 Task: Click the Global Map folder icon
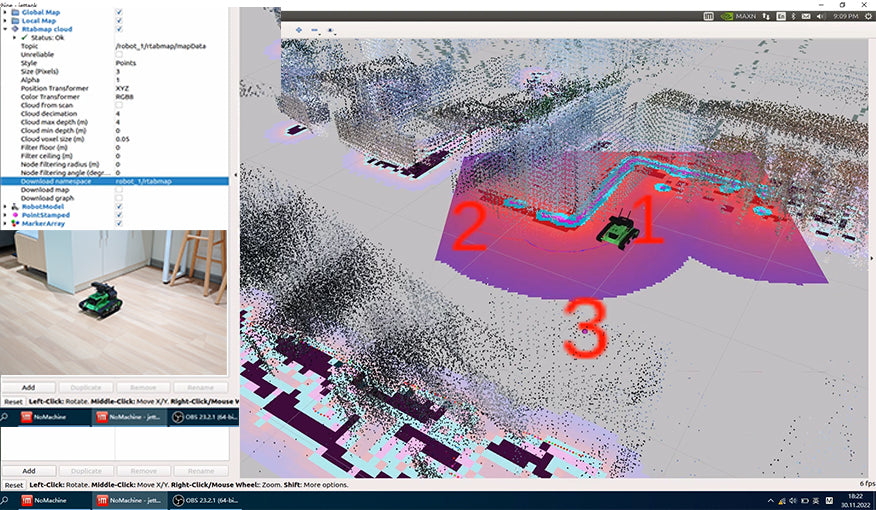pyautogui.click(x=17, y=12)
